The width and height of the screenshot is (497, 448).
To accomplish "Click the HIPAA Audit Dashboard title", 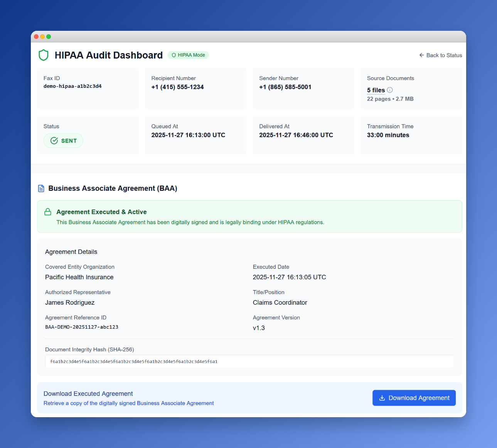I will tap(109, 55).
